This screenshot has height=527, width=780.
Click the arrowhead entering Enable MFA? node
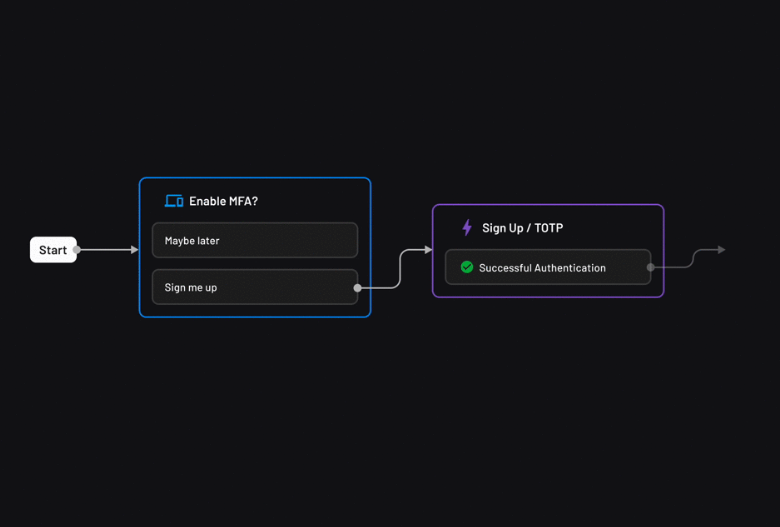point(134,250)
